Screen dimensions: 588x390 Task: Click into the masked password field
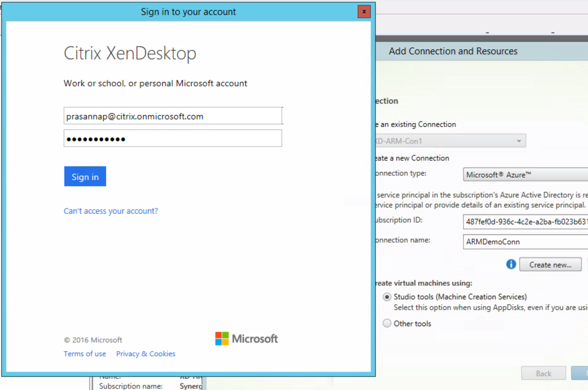(x=173, y=139)
